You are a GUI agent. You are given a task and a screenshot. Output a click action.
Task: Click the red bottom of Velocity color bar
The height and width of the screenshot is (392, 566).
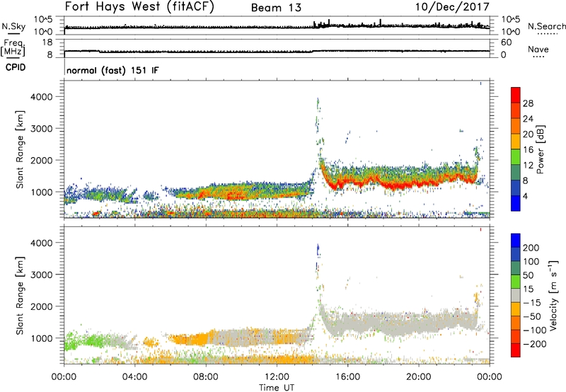click(516, 350)
